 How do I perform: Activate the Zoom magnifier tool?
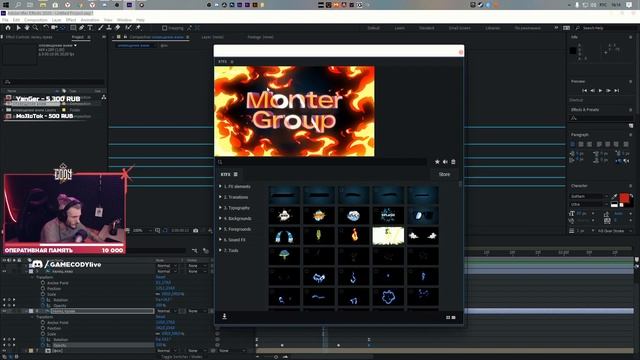[36, 28]
